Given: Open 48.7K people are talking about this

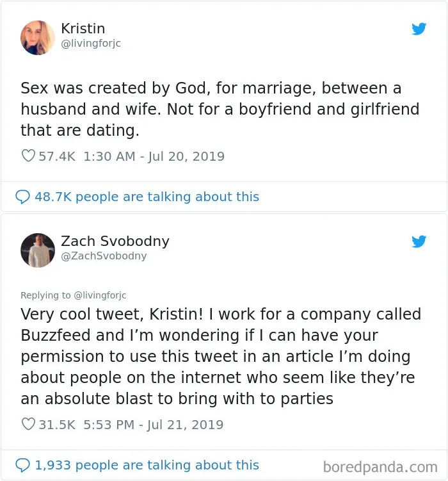Looking at the screenshot, I should point(147,197).
